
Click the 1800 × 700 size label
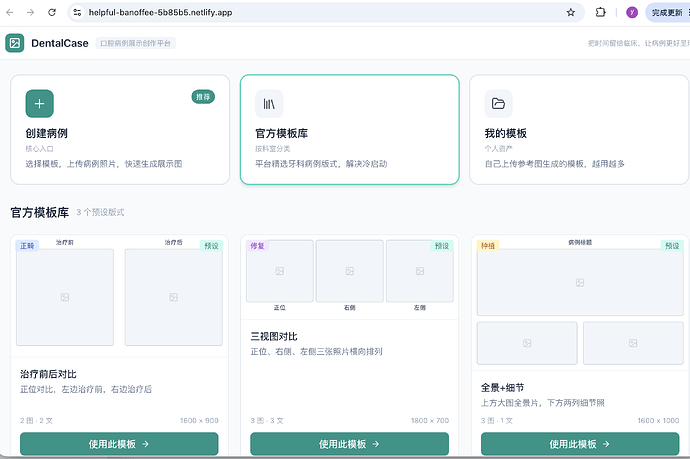tap(430, 421)
